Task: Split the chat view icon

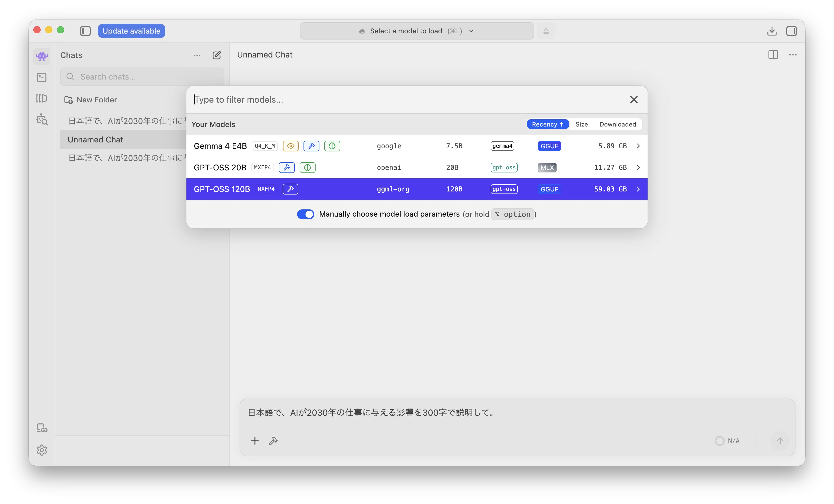Action: click(773, 54)
